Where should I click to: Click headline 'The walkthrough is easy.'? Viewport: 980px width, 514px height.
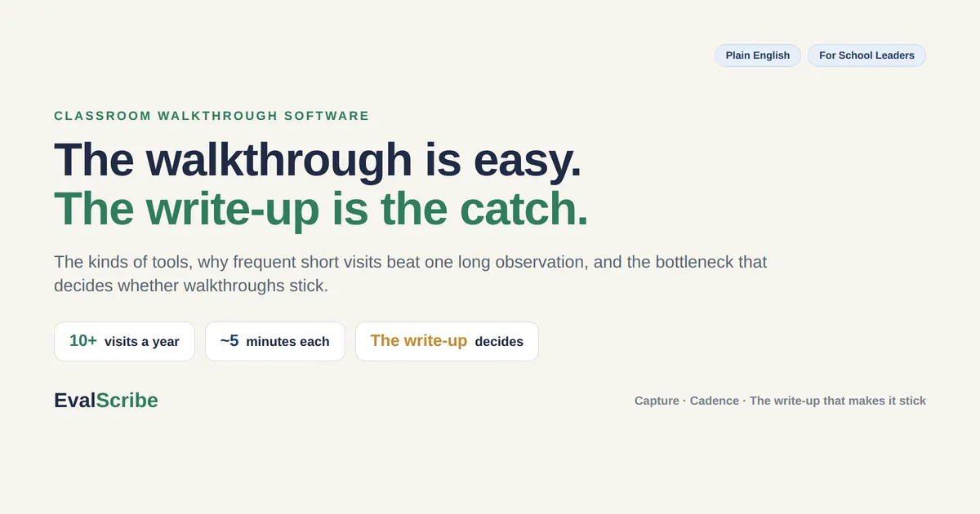(x=318, y=159)
